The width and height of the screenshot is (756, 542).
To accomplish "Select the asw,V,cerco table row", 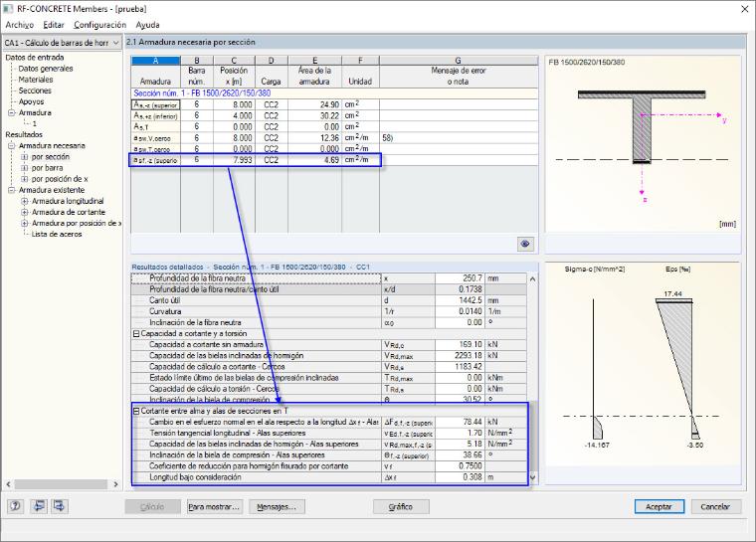I will (x=334, y=138).
